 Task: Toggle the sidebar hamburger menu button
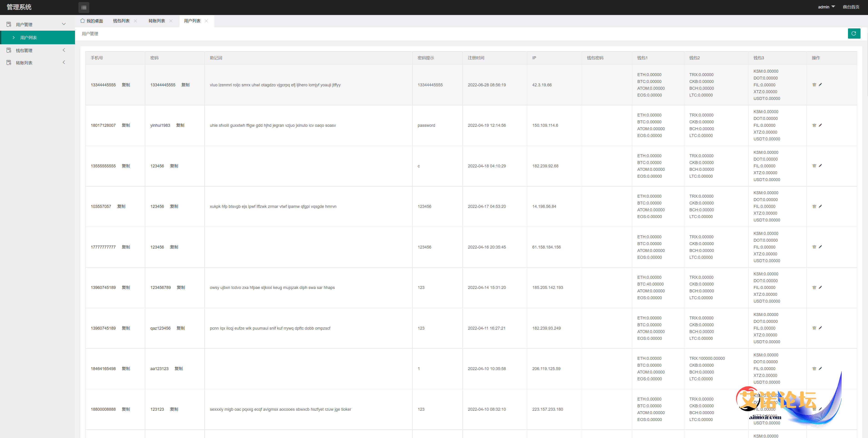tap(84, 7)
